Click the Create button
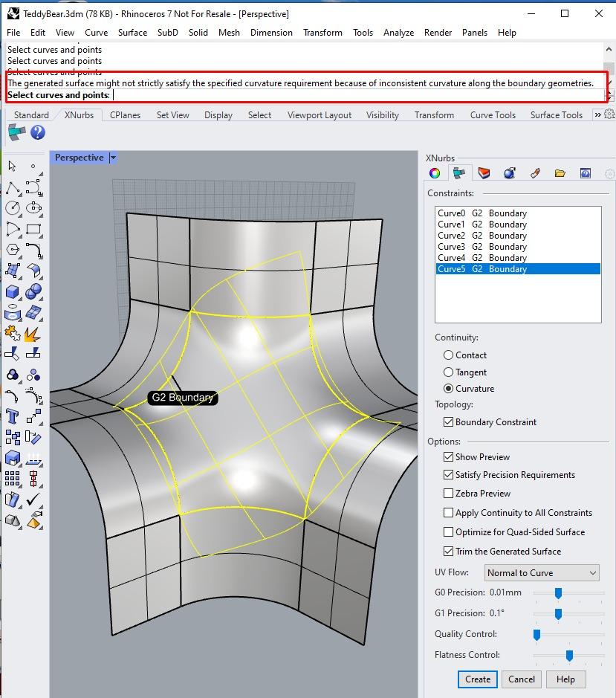 [477, 679]
